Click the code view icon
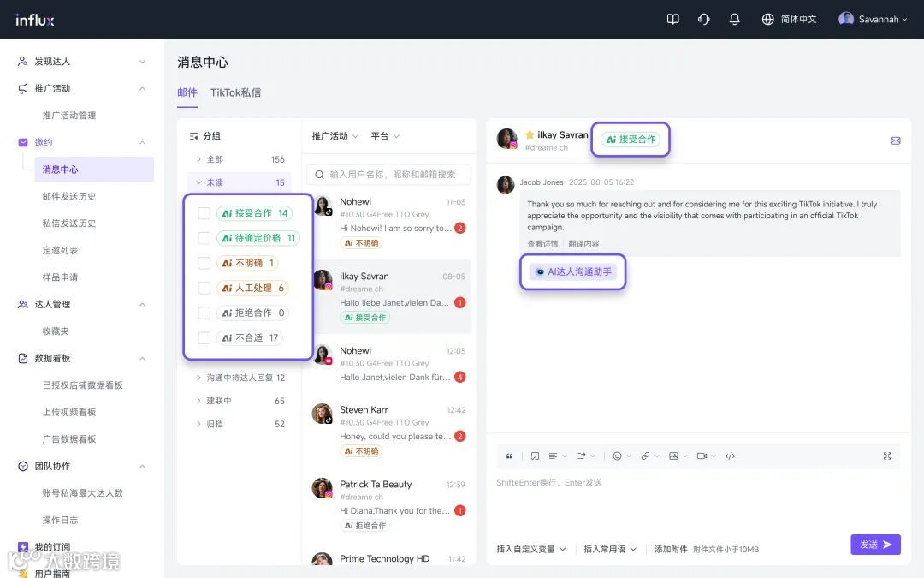The width and height of the screenshot is (924, 578). [x=730, y=456]
